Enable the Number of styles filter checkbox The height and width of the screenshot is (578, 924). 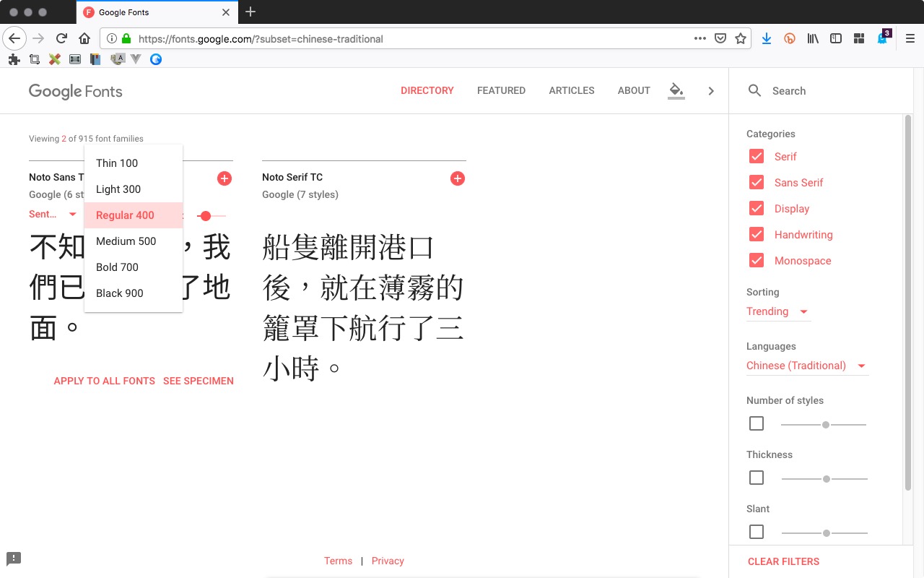click(x=757, y=423)
